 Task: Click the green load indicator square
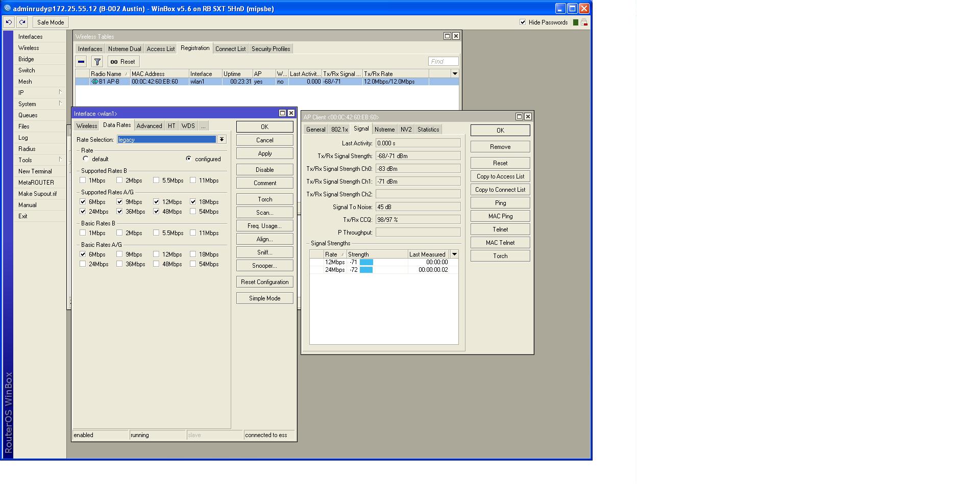576,22
